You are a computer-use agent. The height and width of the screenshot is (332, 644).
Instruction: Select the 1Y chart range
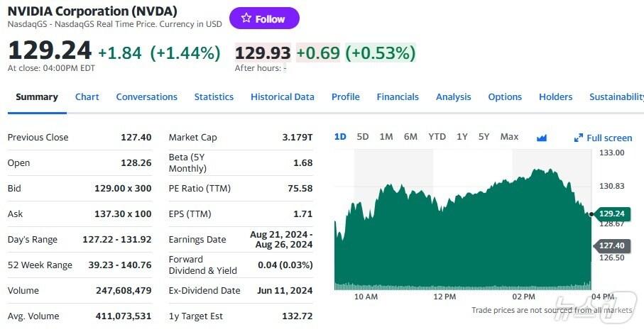click(462, 136)
